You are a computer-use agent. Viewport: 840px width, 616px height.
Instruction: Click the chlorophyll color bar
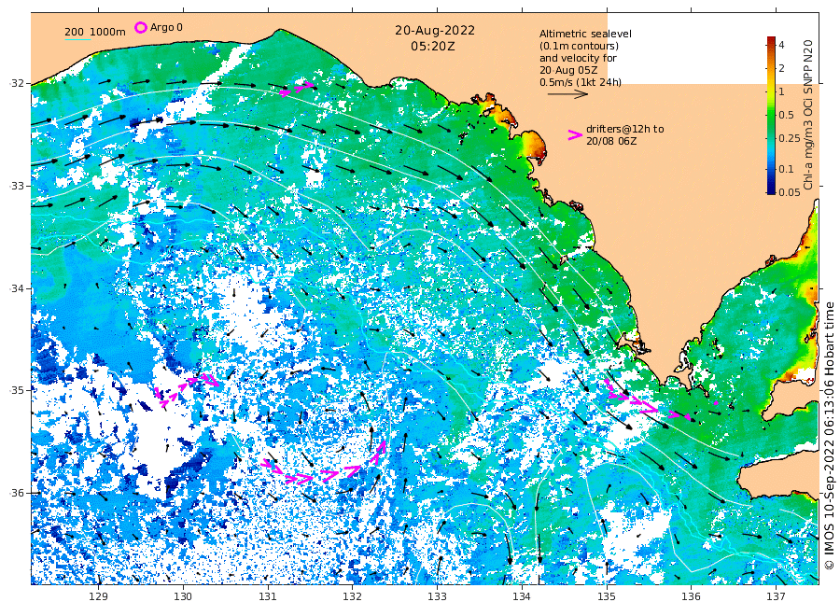point(771,115)
